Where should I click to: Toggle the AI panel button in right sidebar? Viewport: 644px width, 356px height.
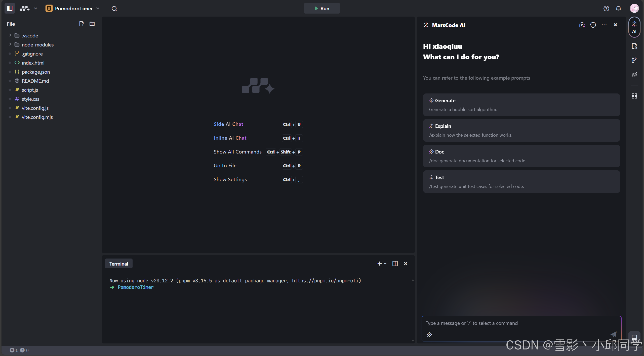click(x=634, y=27)
